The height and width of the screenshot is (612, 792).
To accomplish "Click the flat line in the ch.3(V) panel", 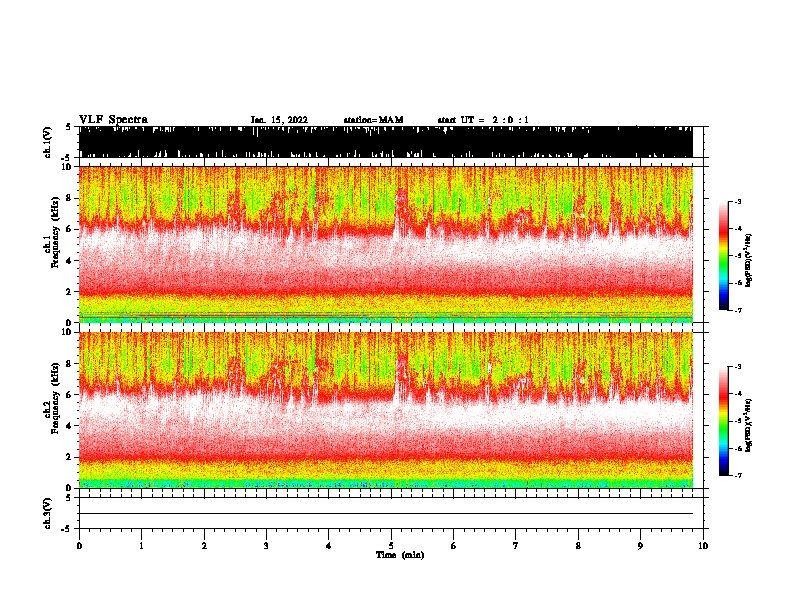I will click(386, 514).
